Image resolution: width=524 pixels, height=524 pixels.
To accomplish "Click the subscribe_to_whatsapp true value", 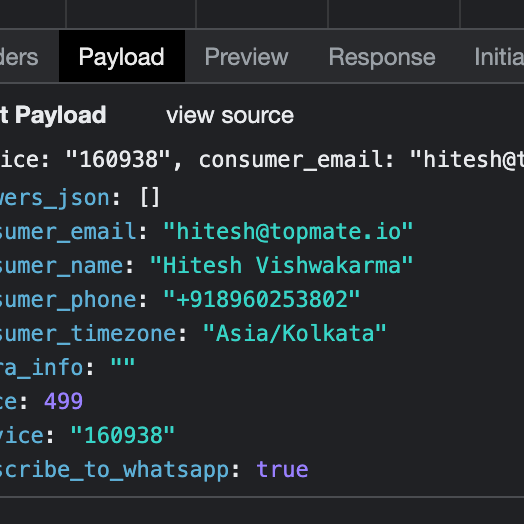I will point(283,469).
